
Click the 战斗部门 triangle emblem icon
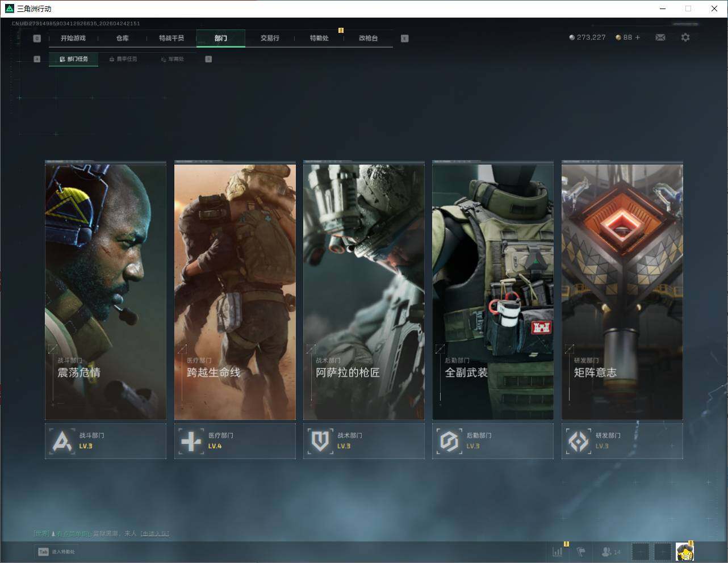pyautogui.click(x=61, y=441)
